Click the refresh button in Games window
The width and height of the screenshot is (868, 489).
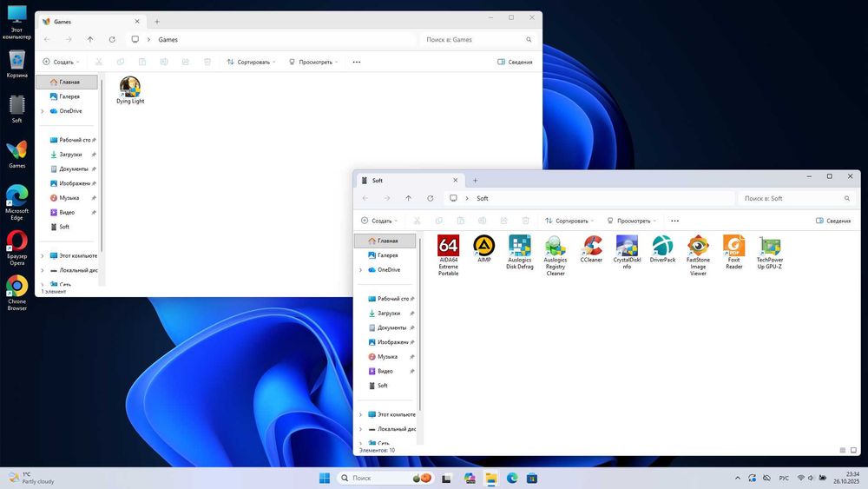[112, 39]
